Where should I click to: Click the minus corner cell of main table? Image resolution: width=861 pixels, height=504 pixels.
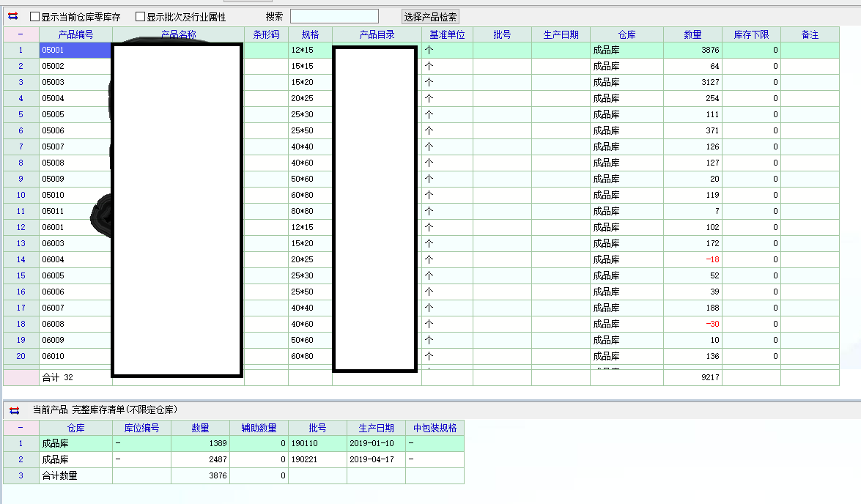[x=21, y=34]
